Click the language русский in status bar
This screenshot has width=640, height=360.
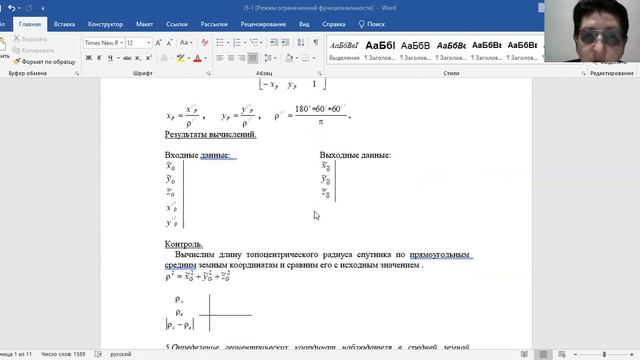pos(120,354)
